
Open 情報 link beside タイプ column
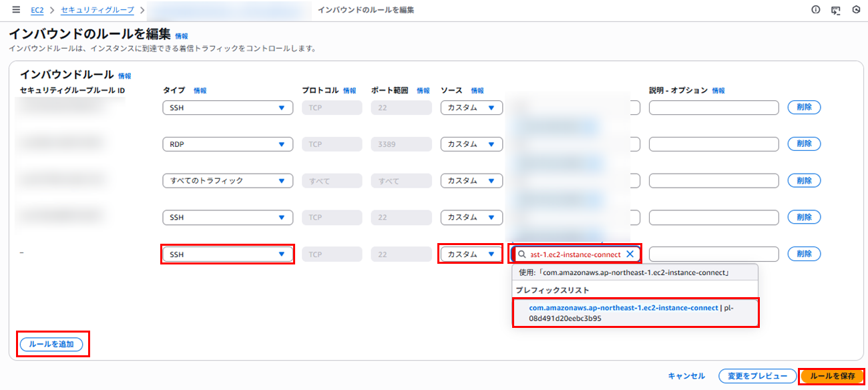point(200,91)
